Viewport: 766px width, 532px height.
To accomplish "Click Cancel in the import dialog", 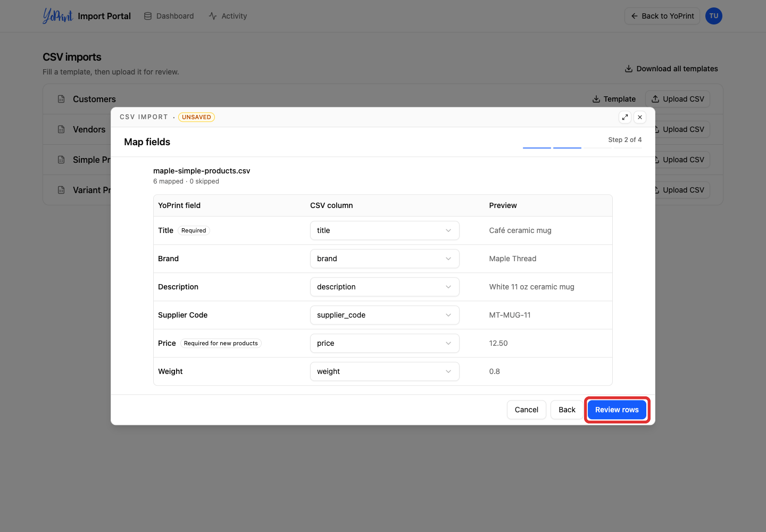I will (527, 410).
